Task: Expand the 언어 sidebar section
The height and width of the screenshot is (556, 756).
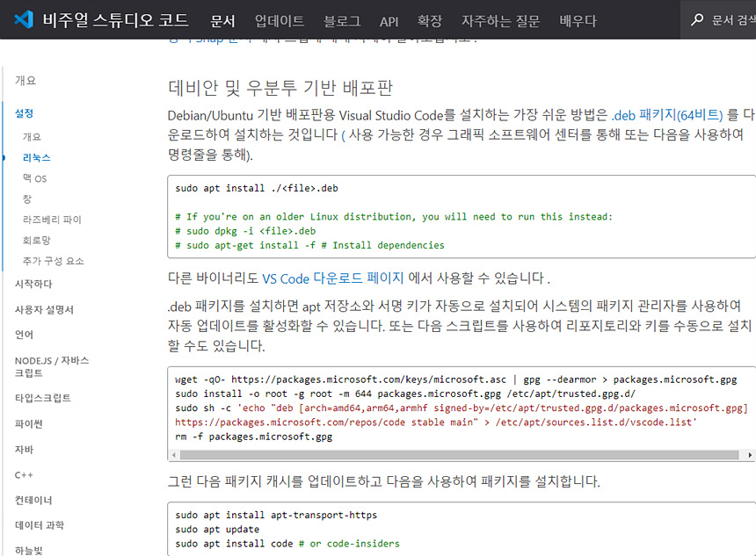Action: click(24, 335)
